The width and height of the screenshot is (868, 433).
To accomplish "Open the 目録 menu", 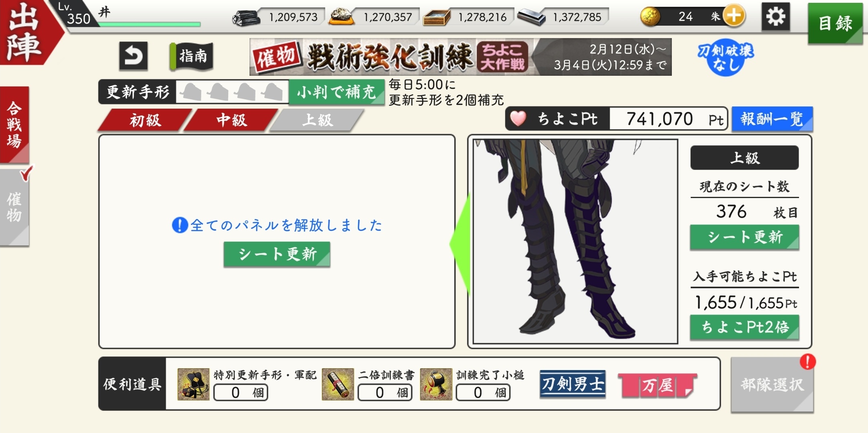I will [835, 23].
